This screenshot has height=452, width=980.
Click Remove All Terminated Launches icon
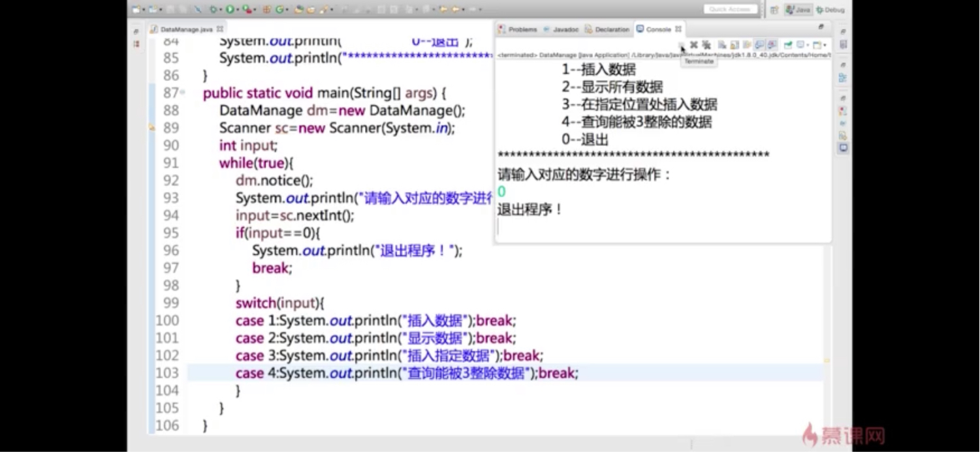(x=706, y=45)
